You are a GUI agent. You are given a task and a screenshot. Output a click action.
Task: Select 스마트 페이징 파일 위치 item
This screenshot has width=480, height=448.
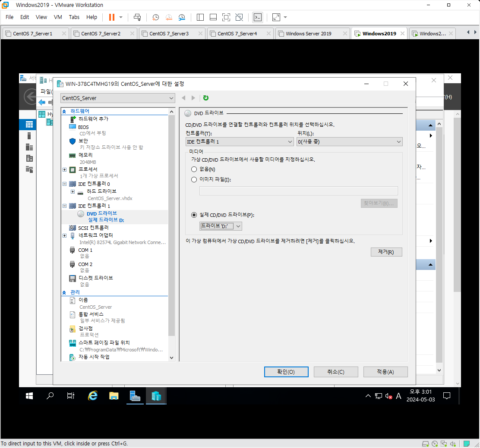[x=104, y=343]
